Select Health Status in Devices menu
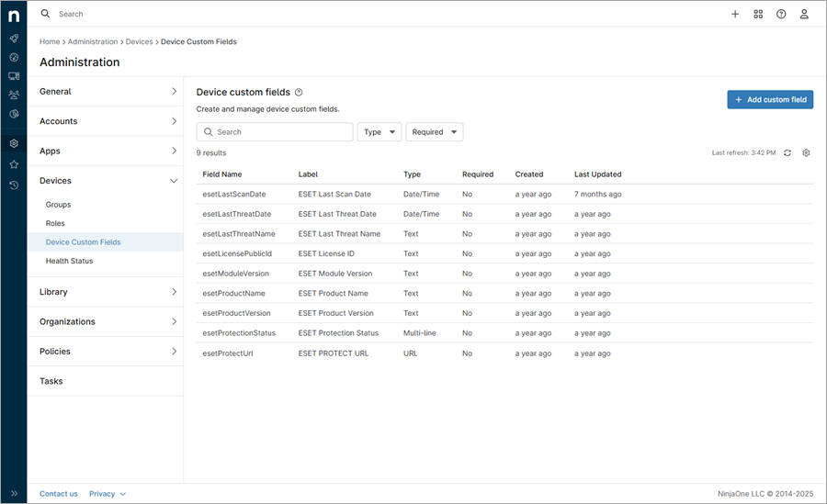The width and height of the screenshot is (827, 504). click(69, 261)
